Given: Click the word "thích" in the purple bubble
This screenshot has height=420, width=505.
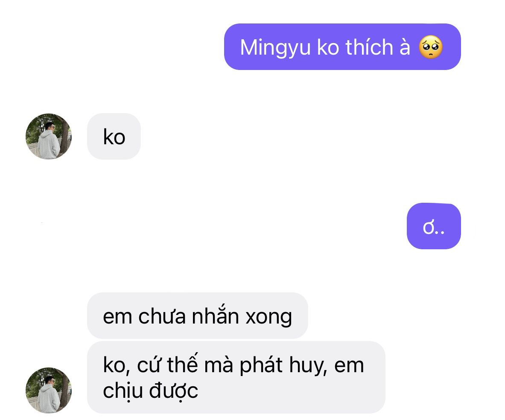Looking at the screenshot, I should [x=369, y=47].
